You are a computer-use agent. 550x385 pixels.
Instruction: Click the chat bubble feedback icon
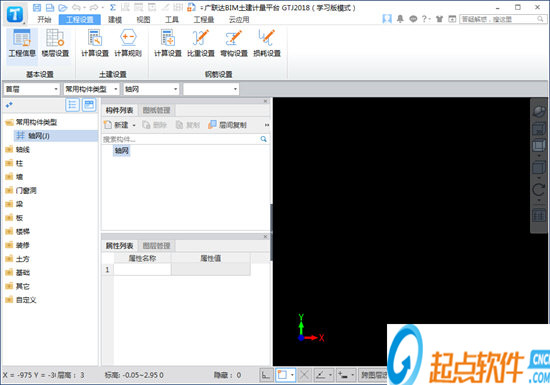413,19
